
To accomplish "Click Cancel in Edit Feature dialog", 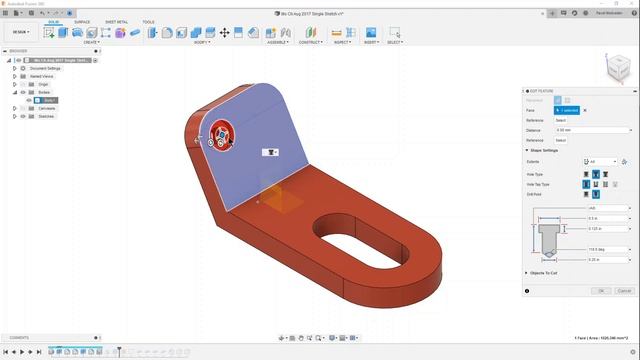I will pos(624,291).
